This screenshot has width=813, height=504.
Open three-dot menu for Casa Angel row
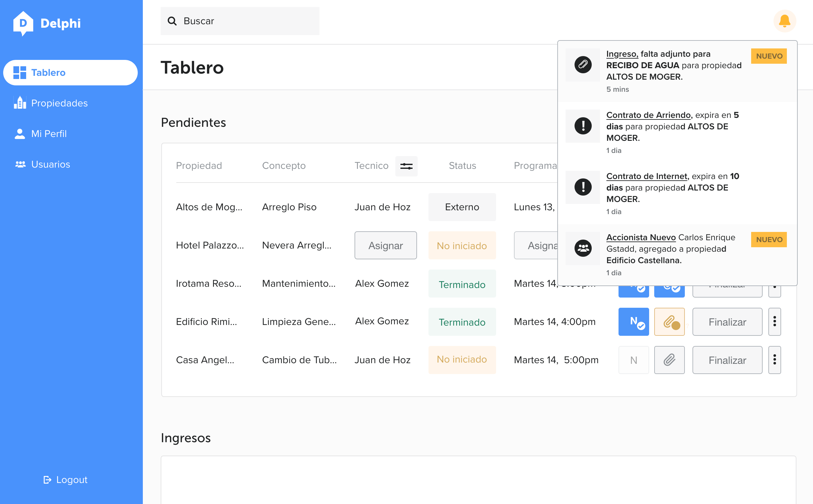[774, 360]
